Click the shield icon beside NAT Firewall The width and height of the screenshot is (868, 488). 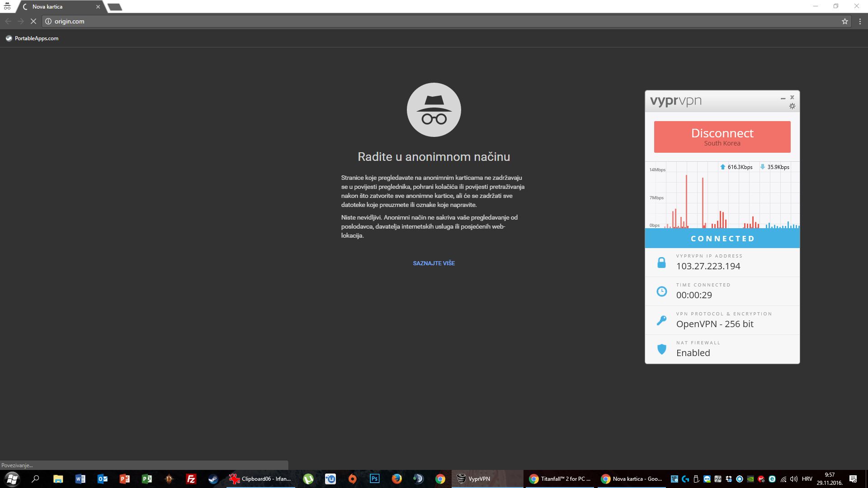(661, 349)
